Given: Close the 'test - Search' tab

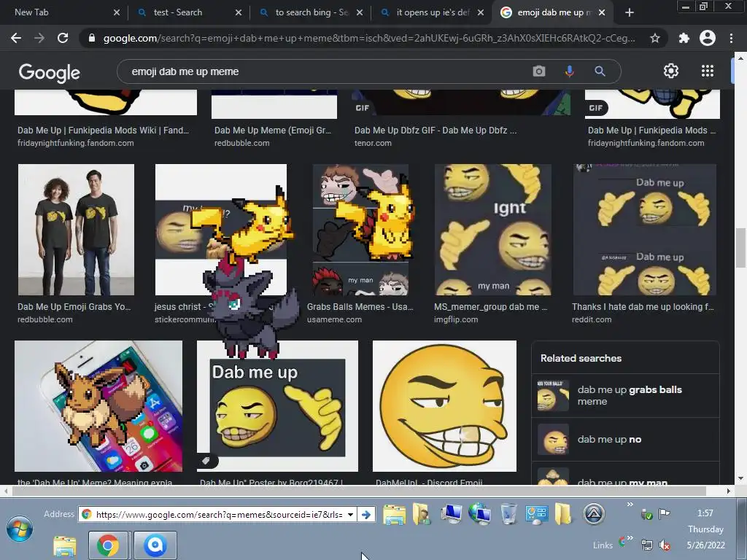Looking at the screenshot, I should coord(239,12).
